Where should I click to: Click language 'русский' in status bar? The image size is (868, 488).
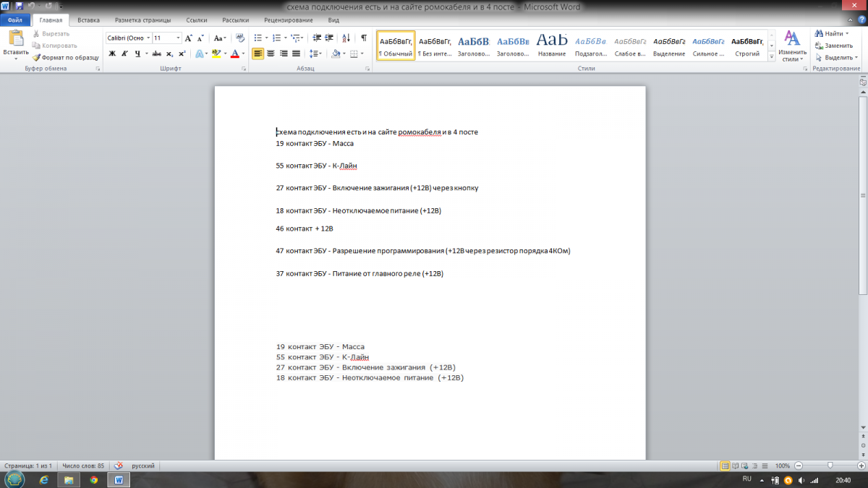143,466
